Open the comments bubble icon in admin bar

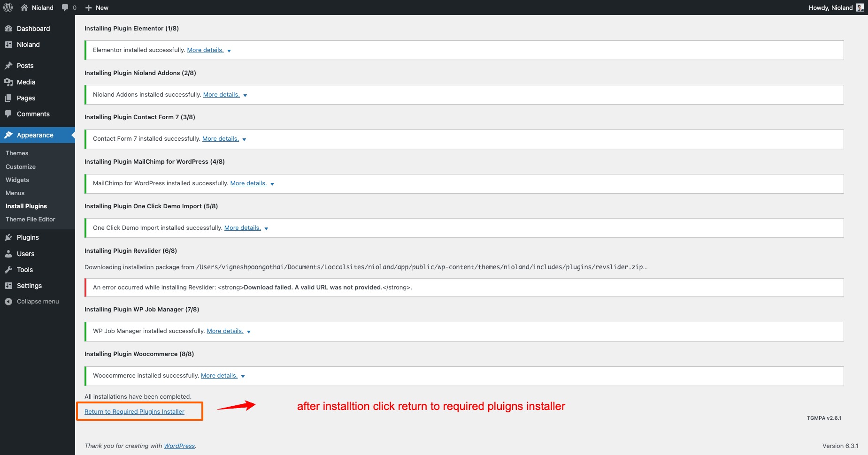[65, 8]
